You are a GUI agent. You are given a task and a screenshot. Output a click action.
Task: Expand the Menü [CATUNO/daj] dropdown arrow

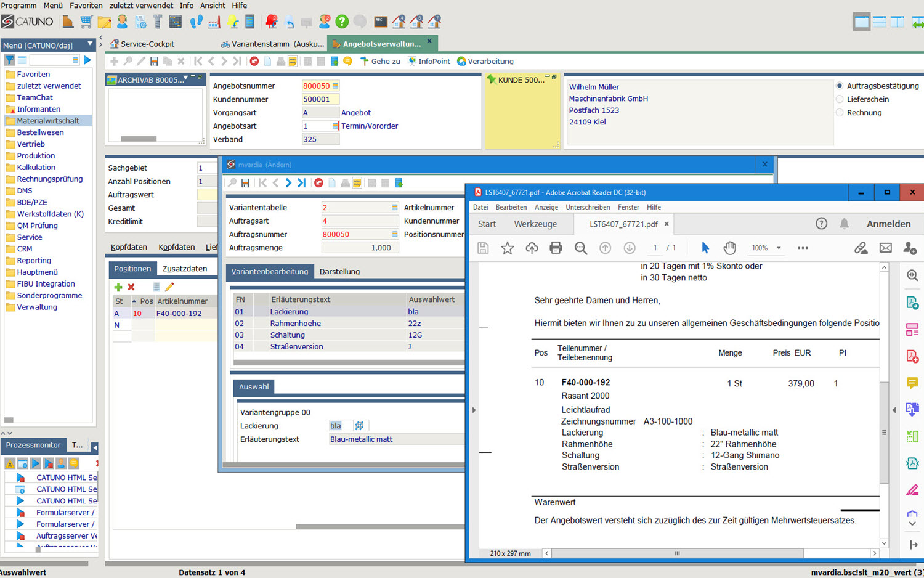coord(90,44)
